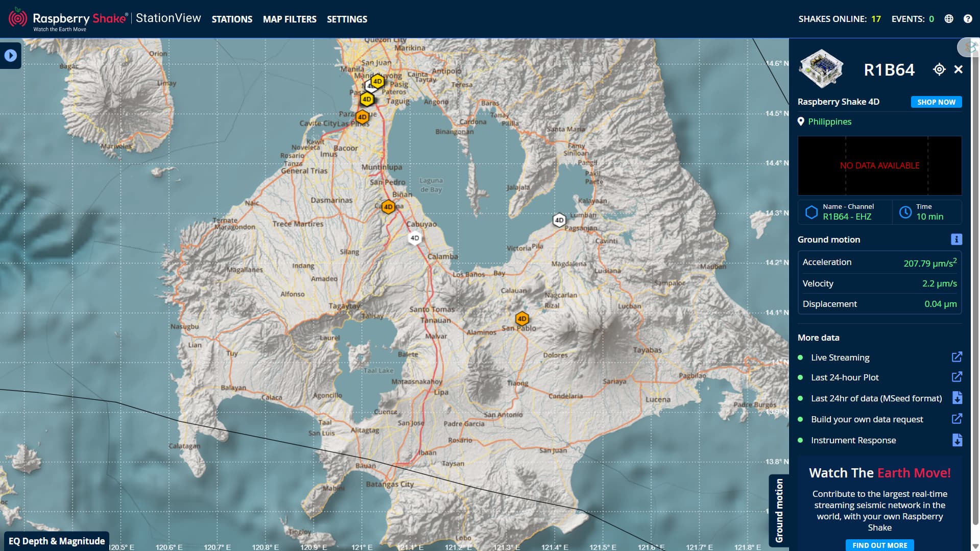Select the yellow 4D station marker near Mandaluyong
The width and height of the screenshot is (980, 551).
coord(377,81)
